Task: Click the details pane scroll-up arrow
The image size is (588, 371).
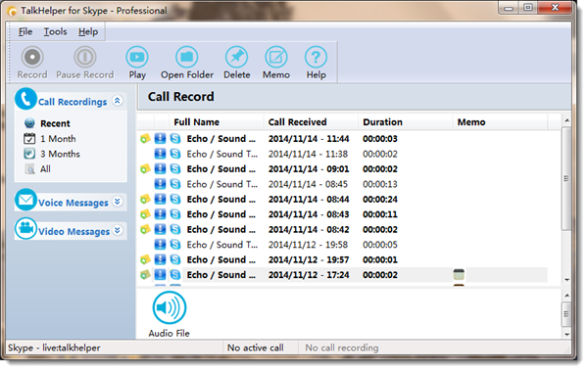Action: [x=567, y=296]
